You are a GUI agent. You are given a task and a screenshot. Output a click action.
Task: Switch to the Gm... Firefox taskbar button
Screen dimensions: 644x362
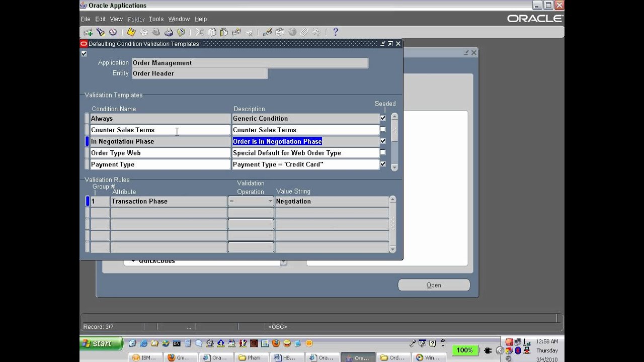180,357
